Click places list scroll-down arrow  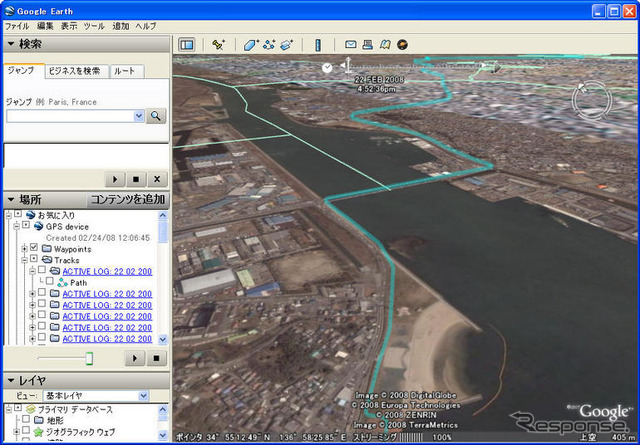(162, 339)
